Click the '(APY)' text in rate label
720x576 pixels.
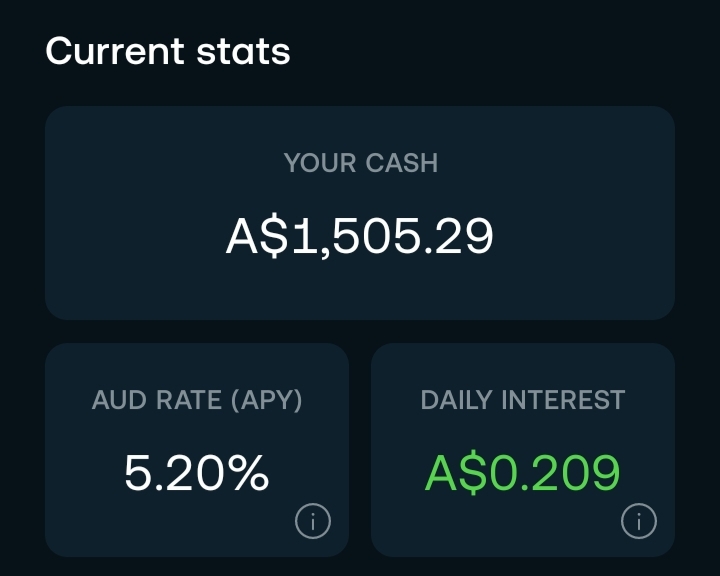(266, 400)
